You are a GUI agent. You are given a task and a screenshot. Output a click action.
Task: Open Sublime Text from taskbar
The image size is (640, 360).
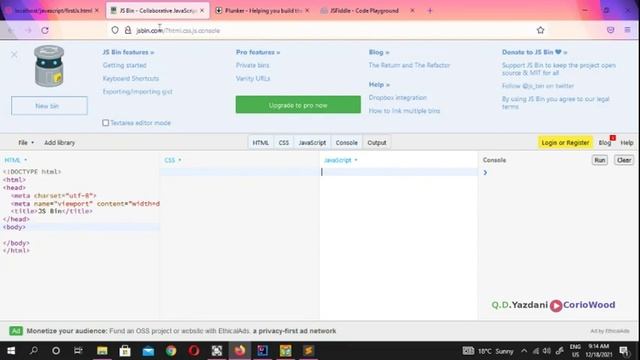tap(308, 351)
